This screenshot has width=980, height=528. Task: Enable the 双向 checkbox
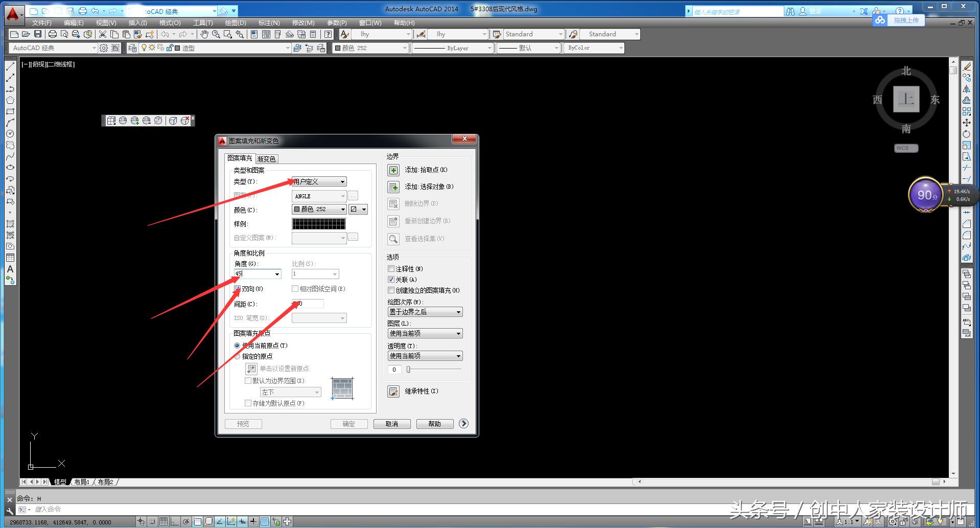(x=237, y=288)
